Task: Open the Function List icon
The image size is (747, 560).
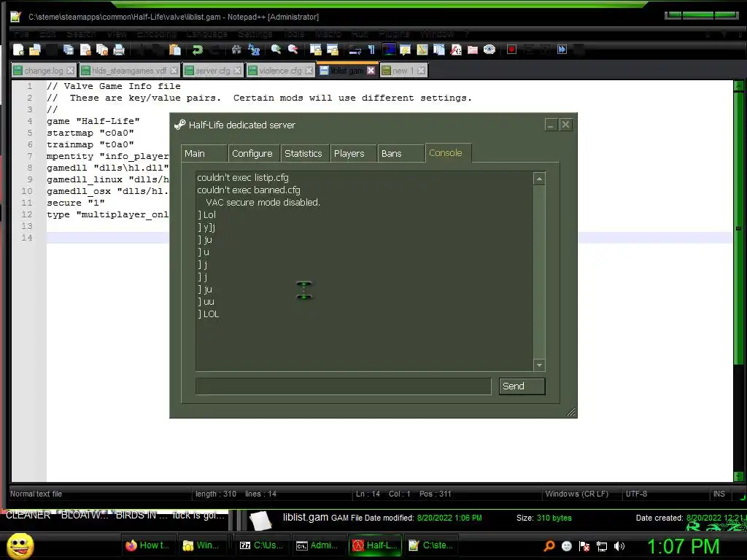Action: pyautogui.click(x=456, y=50)
